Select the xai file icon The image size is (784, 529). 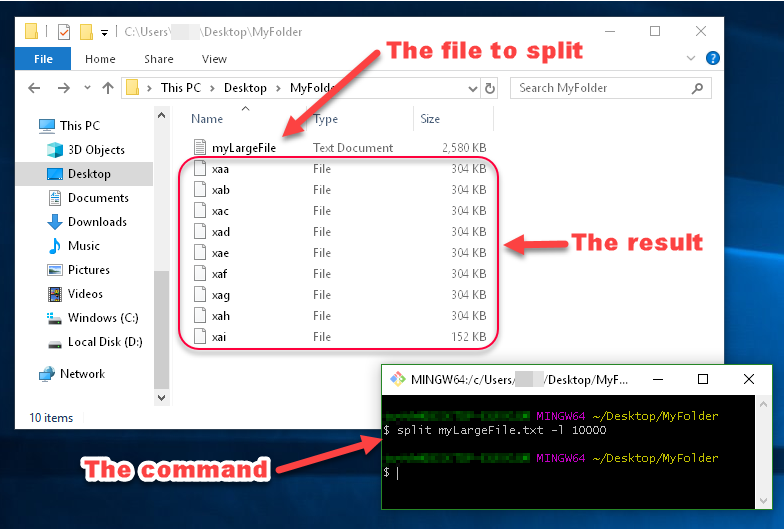(x=200, y=336)
